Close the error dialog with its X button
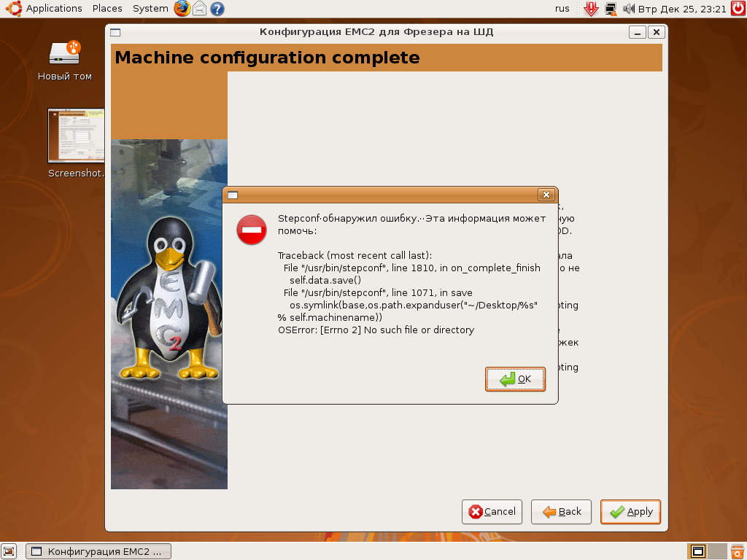The image size is (747, 560). tap(546, 195)
